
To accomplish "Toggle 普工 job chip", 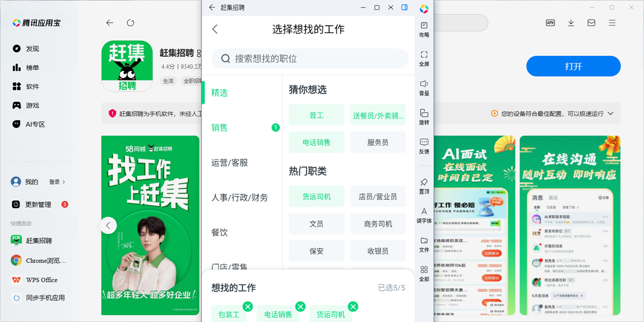I will coord(317,115).
